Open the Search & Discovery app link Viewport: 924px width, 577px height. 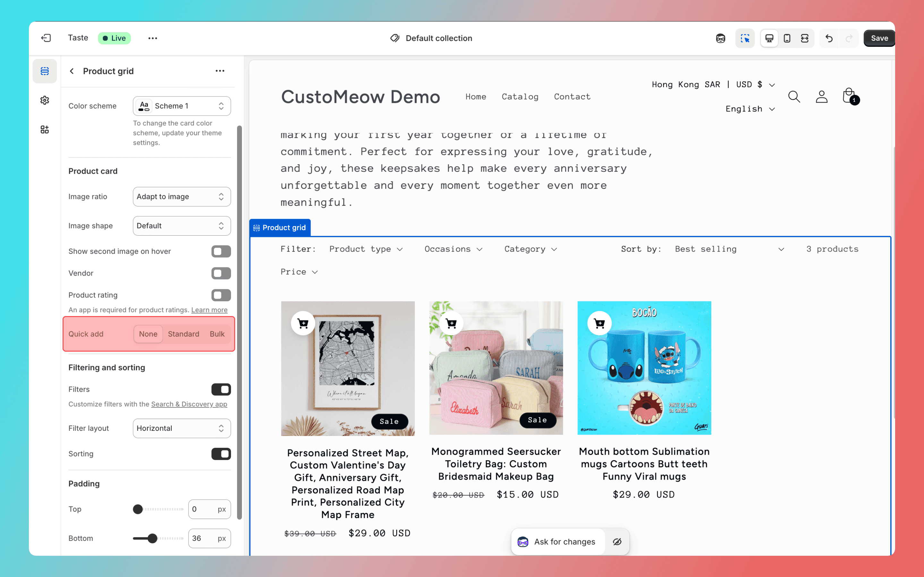(x=189, y=404)
